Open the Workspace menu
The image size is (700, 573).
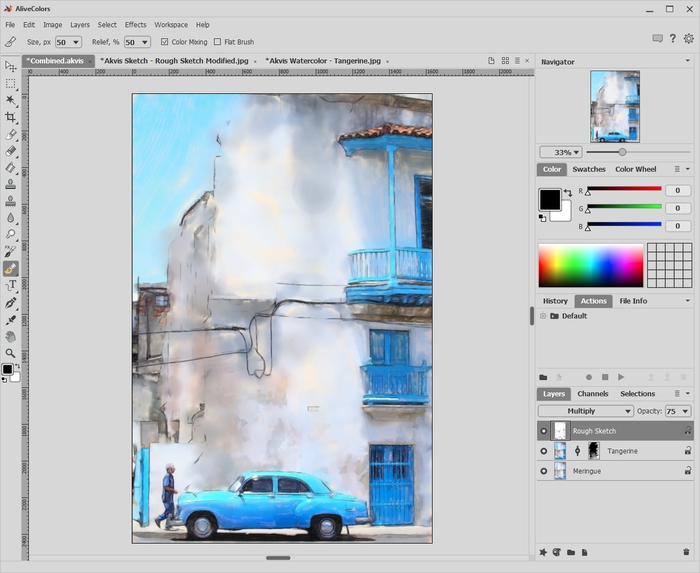(171, 25)
